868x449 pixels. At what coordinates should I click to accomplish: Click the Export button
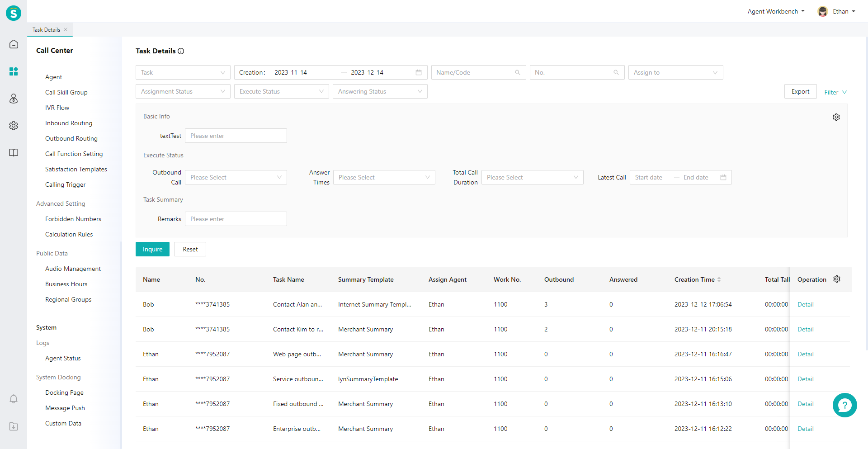coord(800,91)
